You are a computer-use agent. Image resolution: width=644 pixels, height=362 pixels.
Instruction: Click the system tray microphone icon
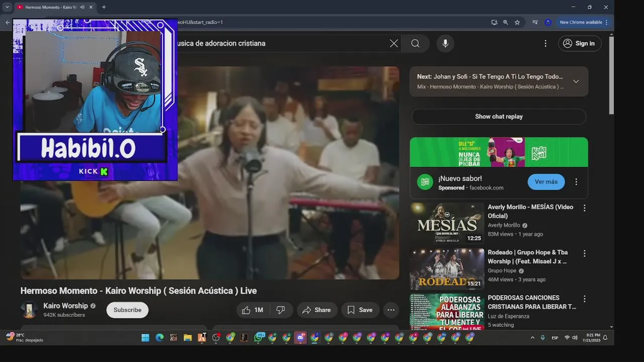(542, 338)
